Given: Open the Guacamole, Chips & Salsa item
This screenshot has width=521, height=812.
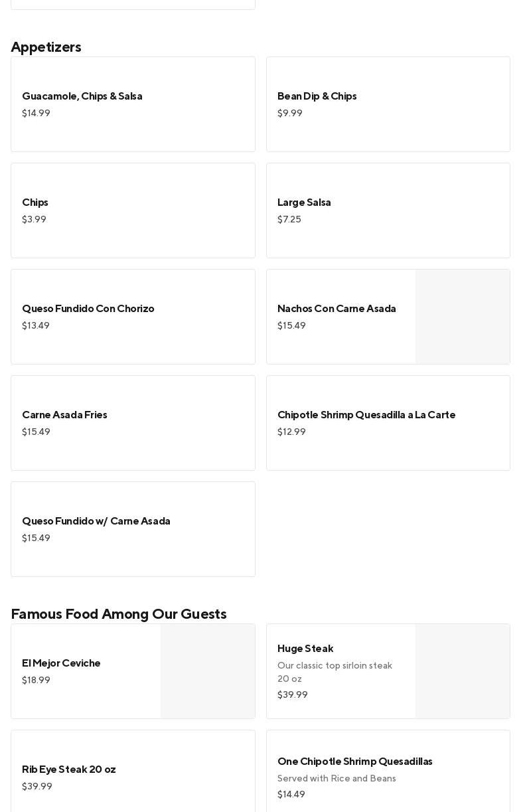Looking at the screenshot, I should click(133, 104).
